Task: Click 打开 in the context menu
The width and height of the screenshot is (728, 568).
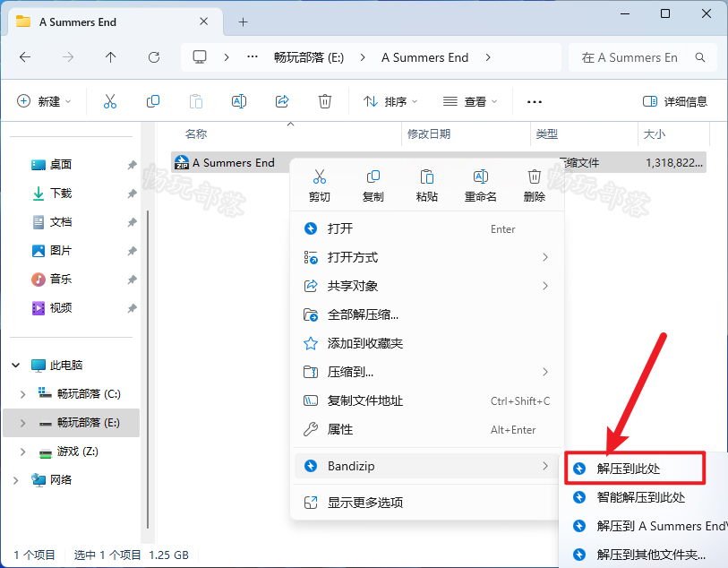Action: 426,228
